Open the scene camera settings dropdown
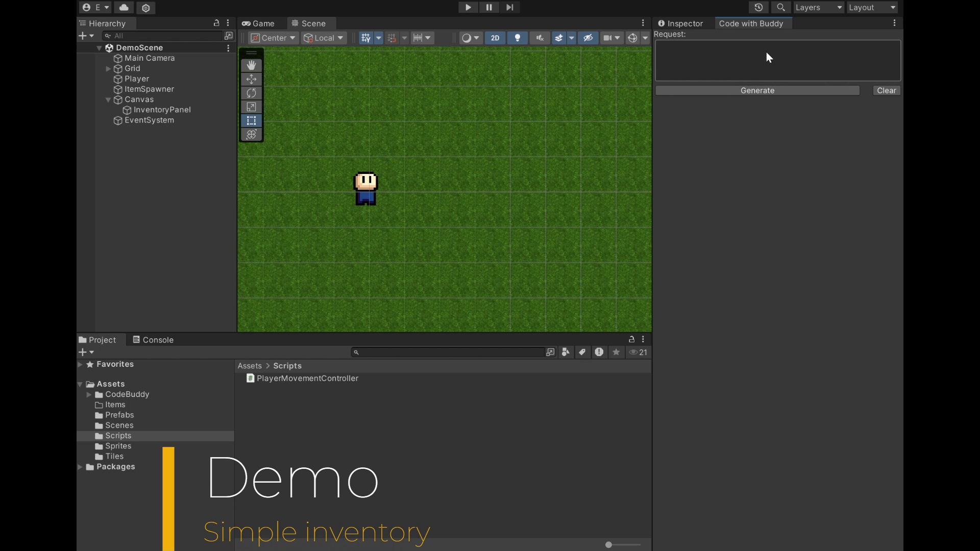Screen dimensions: 980x551 point(611,38)
